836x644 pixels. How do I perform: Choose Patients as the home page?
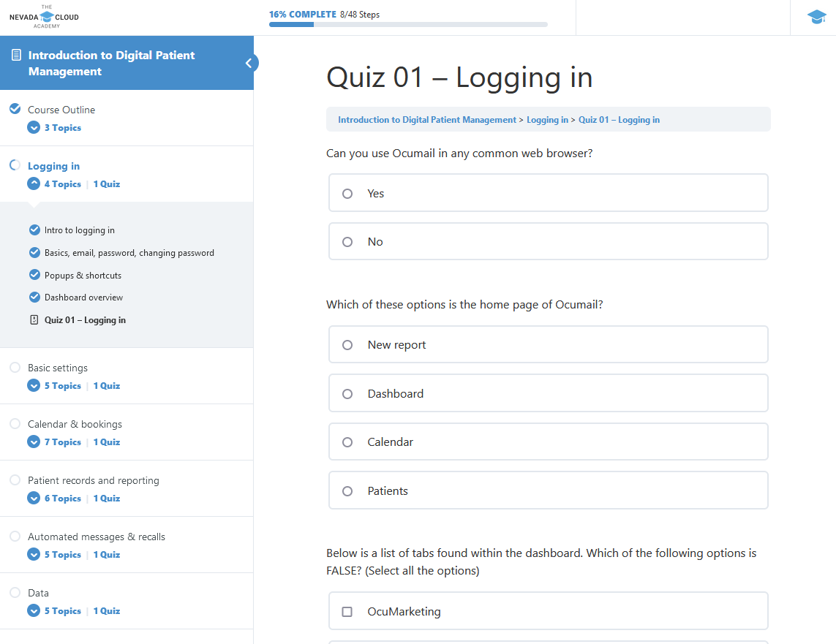coord(548,490)
